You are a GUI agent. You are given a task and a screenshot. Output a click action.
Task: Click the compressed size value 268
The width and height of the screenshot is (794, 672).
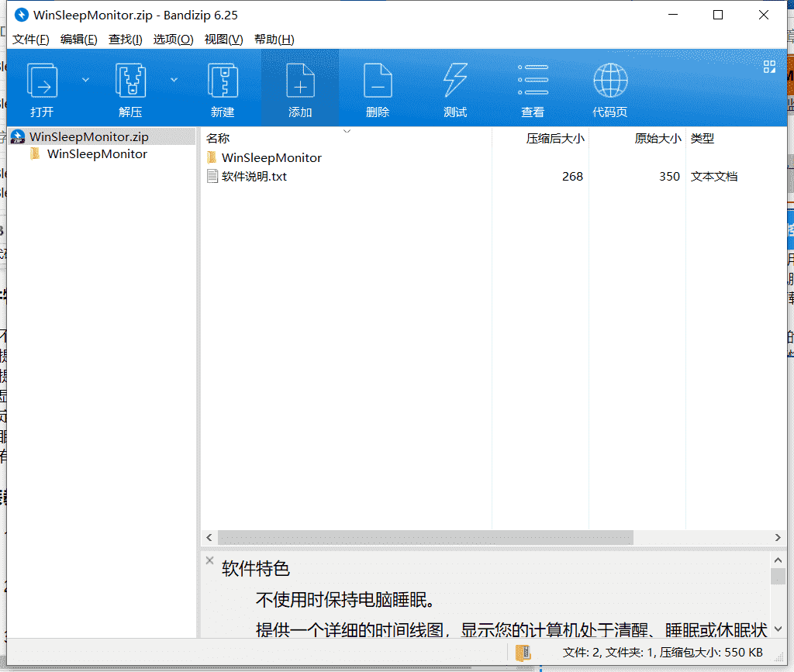(x=572, y=177)
